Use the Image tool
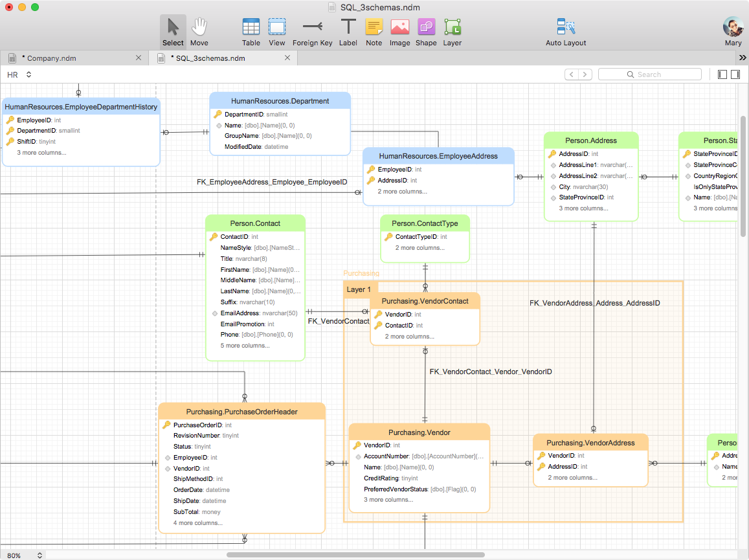 pyautogui.click(x=399, y=30)
